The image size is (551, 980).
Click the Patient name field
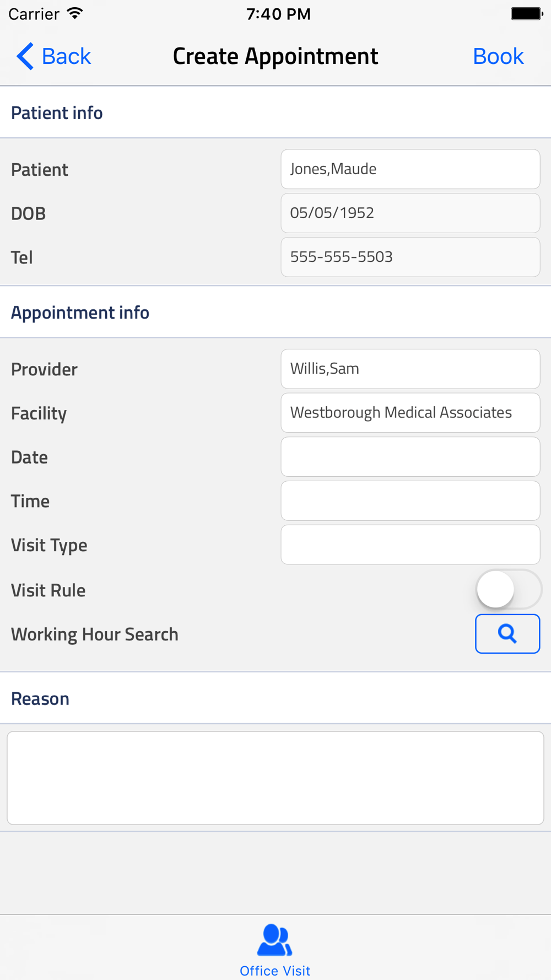click(x=410, y=169)
